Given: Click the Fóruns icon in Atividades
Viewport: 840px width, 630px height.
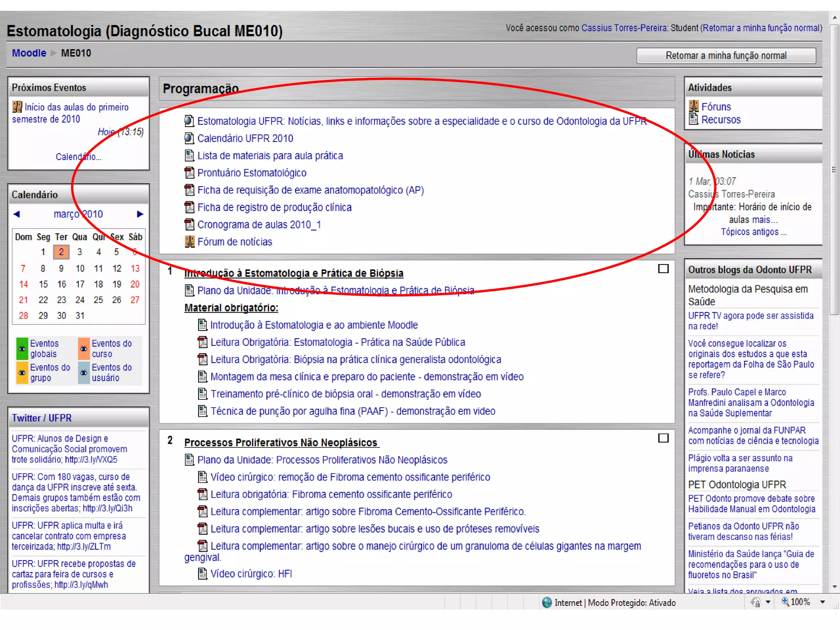Looking at the screenshot, I should pyautogui.click(x=694, y=107).
